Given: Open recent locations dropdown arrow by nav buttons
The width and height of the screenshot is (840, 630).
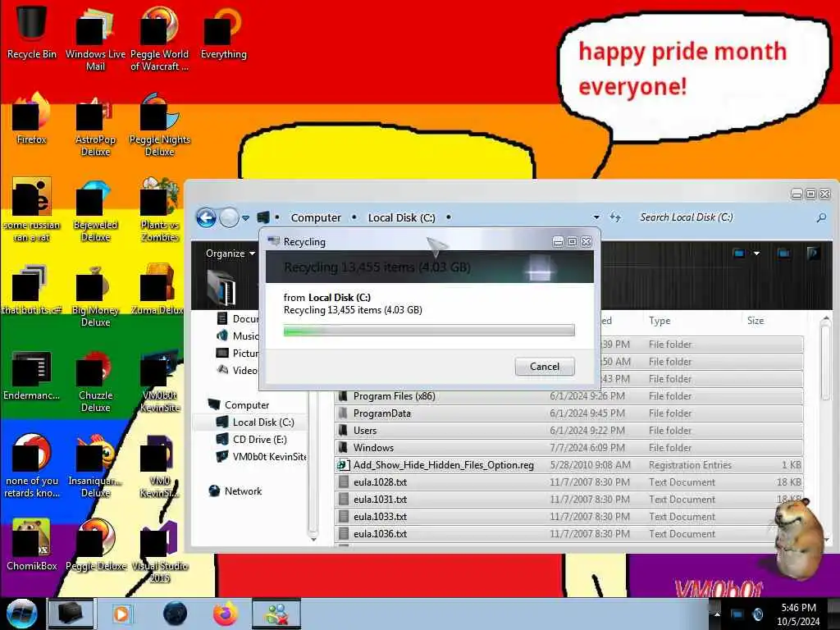Looking at the screenshot, I should coord(245,218).
